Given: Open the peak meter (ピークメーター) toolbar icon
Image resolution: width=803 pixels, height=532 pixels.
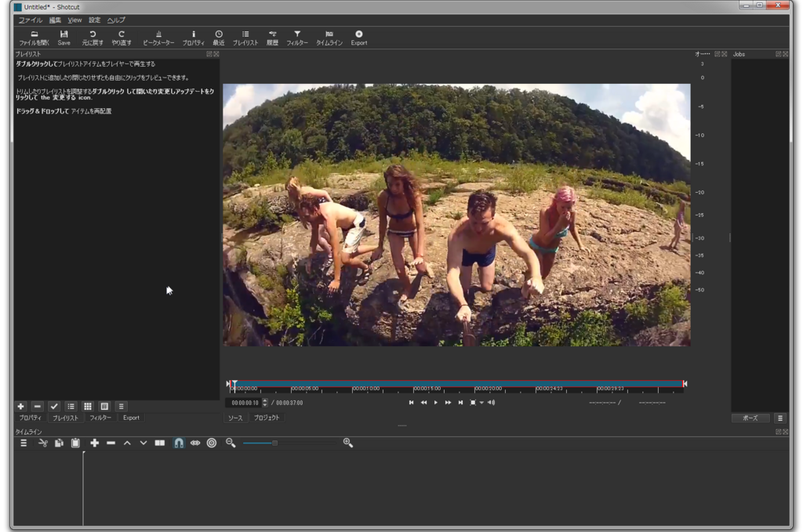Looking at the screenshot, I should [x=158, y=38].
